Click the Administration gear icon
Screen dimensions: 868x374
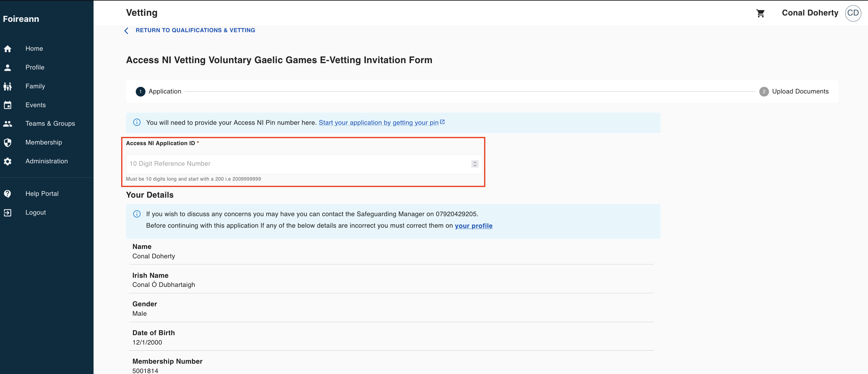[x=7, y=161]
